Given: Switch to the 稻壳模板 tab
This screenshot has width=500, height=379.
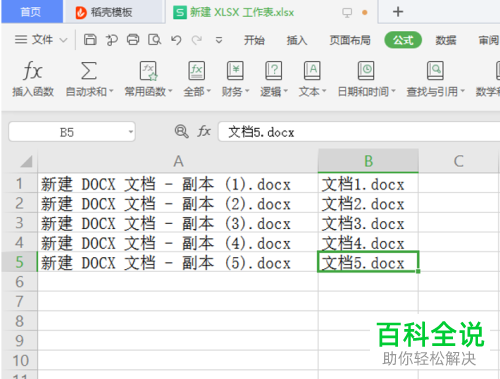Looking at the screenshot, I should (x=113, y=12).
